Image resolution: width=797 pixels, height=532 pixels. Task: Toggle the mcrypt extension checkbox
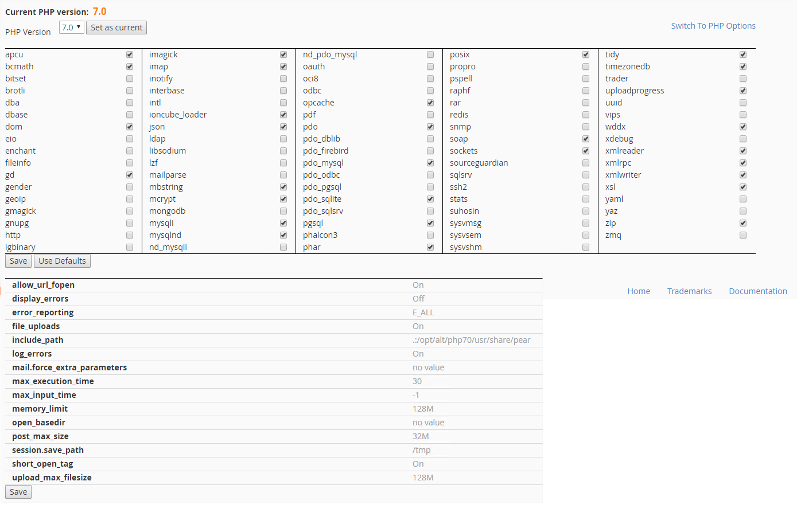coord(283,199)
